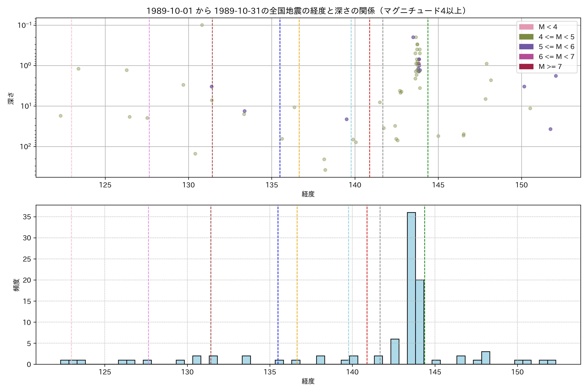
Task: Click the dark red M >= 7 swatch
Action: tap(526, 66)
